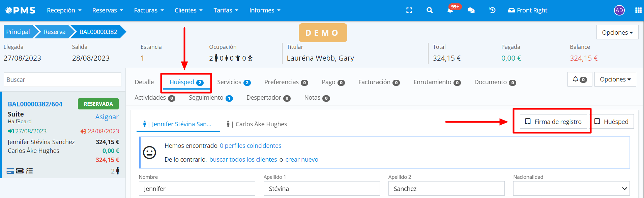644x198 pixels.
Task: Click the Asignar link
Action: coord(107,117)
